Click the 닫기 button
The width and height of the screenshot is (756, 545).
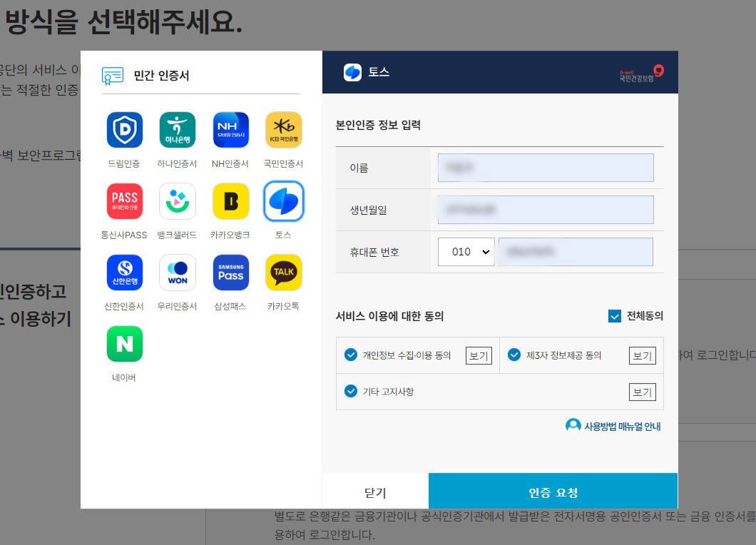[375, 491]
